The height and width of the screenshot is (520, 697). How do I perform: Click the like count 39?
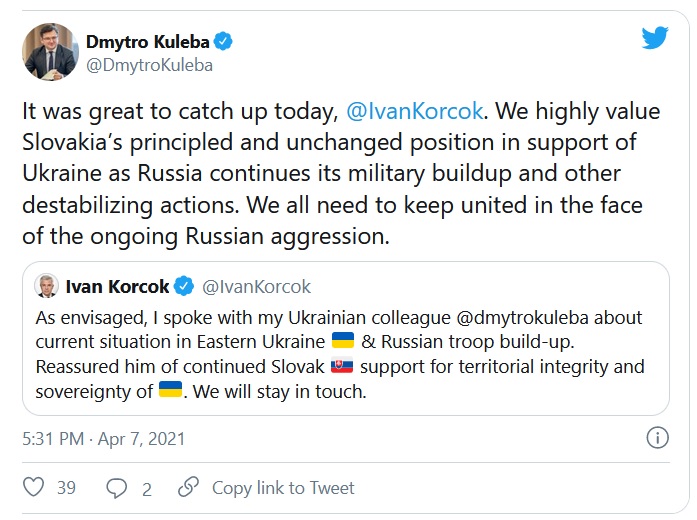coord(67,488)
